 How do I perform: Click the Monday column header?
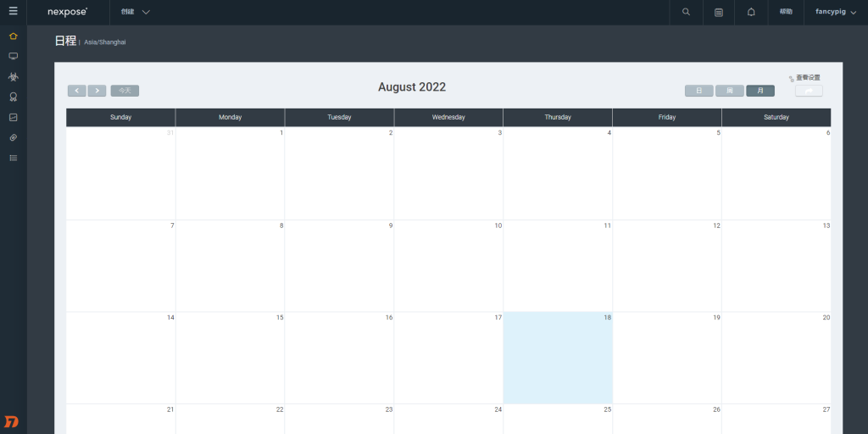231,117
